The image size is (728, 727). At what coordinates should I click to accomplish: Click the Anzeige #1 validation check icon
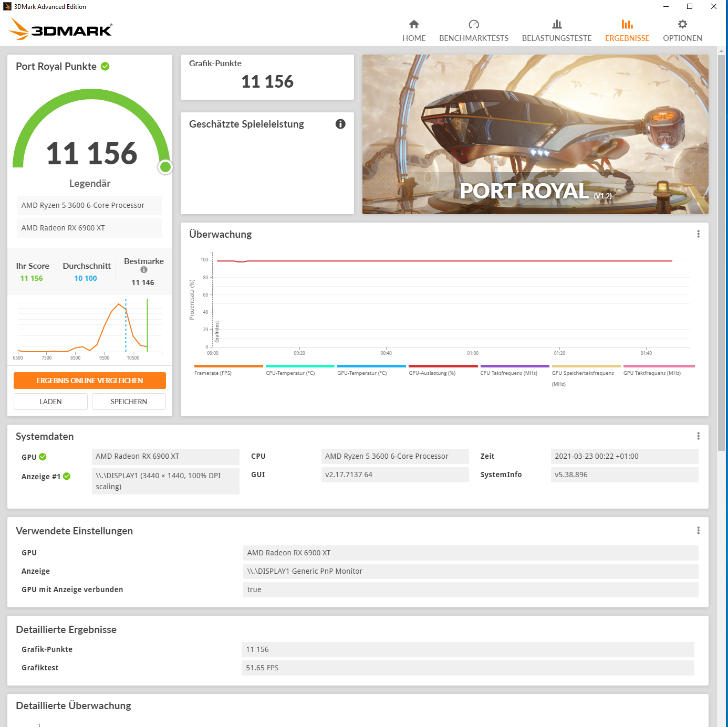[67, 476]
